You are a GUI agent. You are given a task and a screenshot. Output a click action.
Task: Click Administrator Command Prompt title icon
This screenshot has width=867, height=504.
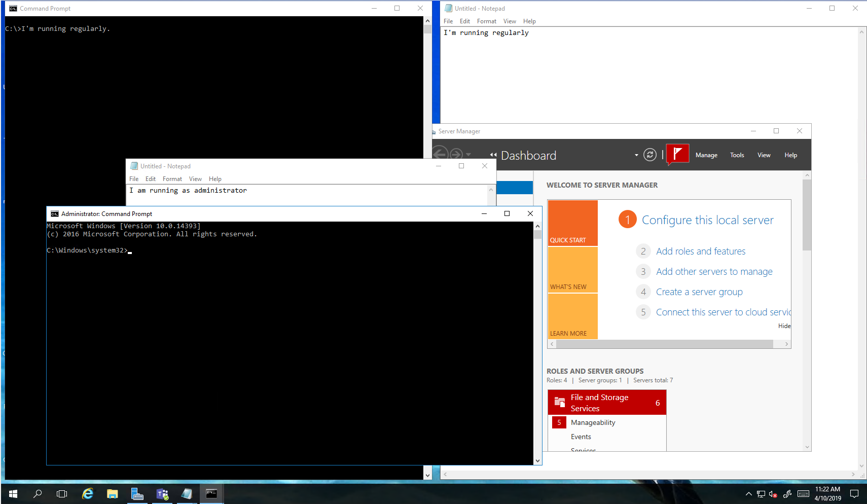tap(55, 214)
